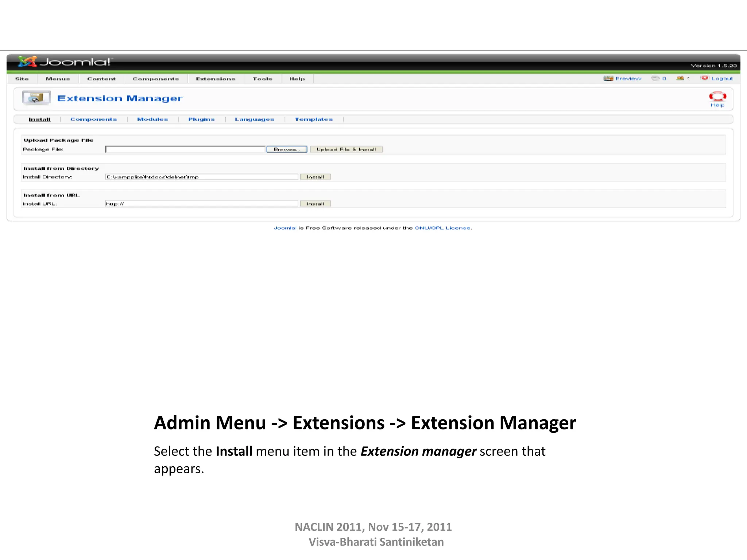Click the Version 1.5.23 text

coord(714,66)
